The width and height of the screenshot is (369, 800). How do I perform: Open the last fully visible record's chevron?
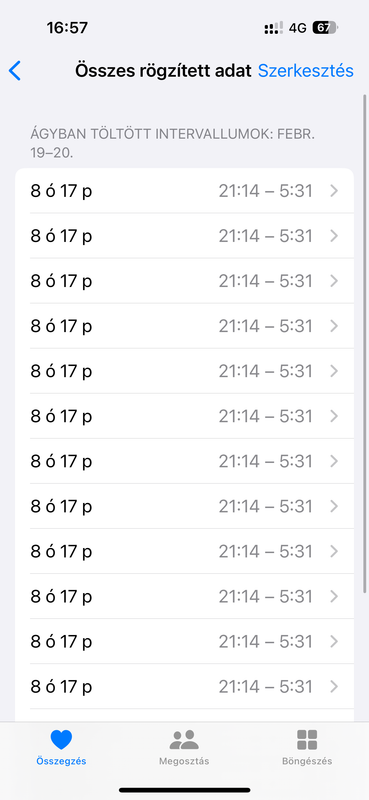(334, 686)
